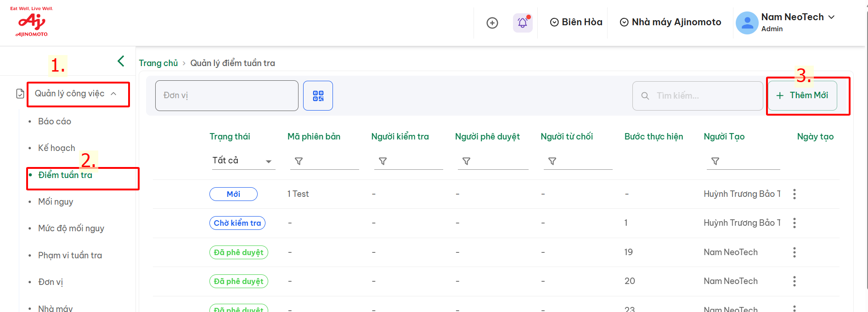This screenshot has width=868, height=312.
Task: Open the notification bell
Action: click(x=522, y=22)
